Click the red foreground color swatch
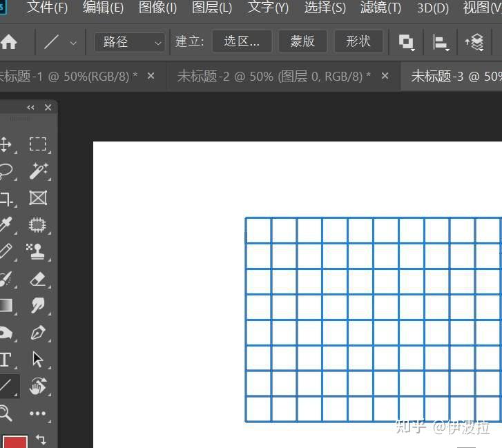This screenshot has width=502, height=448. click(15, 442)
